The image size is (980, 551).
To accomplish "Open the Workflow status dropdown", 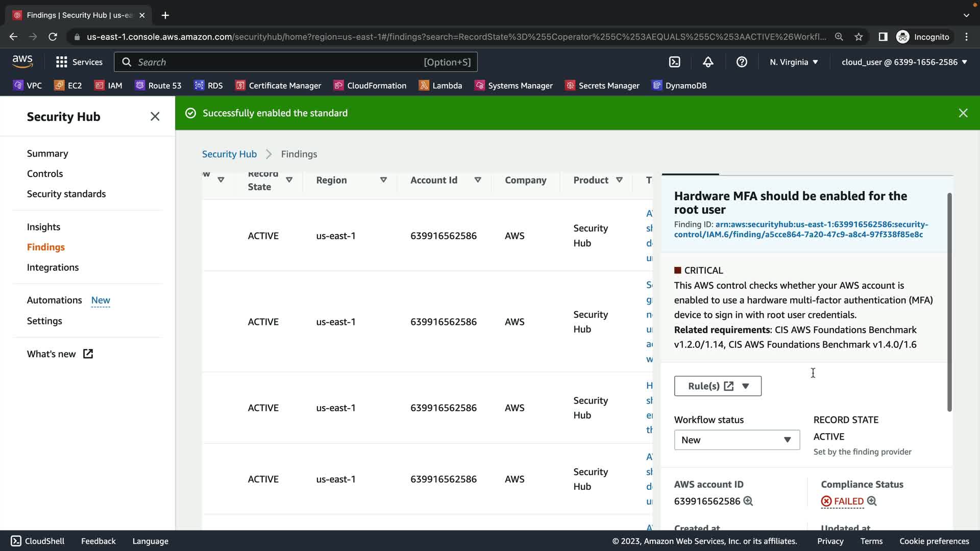I will tap(737, 440).
